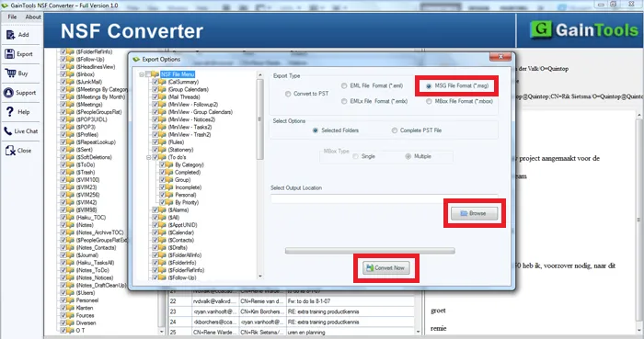Select the Incomplete) folder item
This screenshot has height=339, width=644.
click(x=188, y=187)
